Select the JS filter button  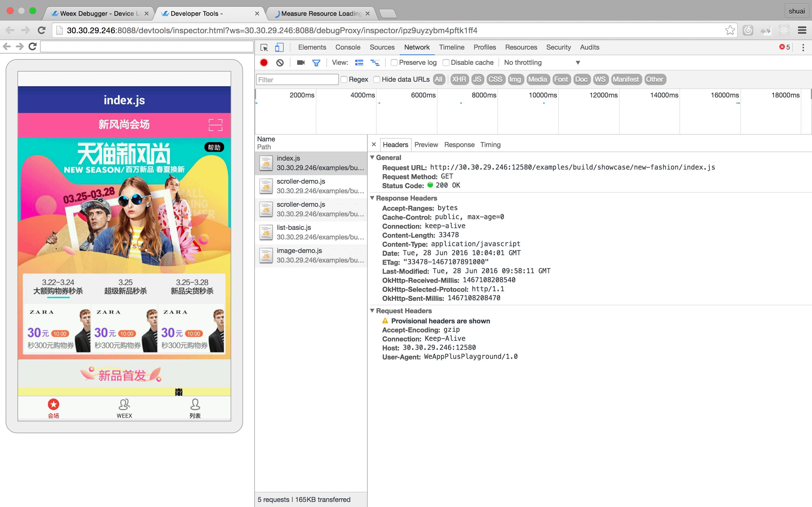pyautogui.click(x=478, y=79)
